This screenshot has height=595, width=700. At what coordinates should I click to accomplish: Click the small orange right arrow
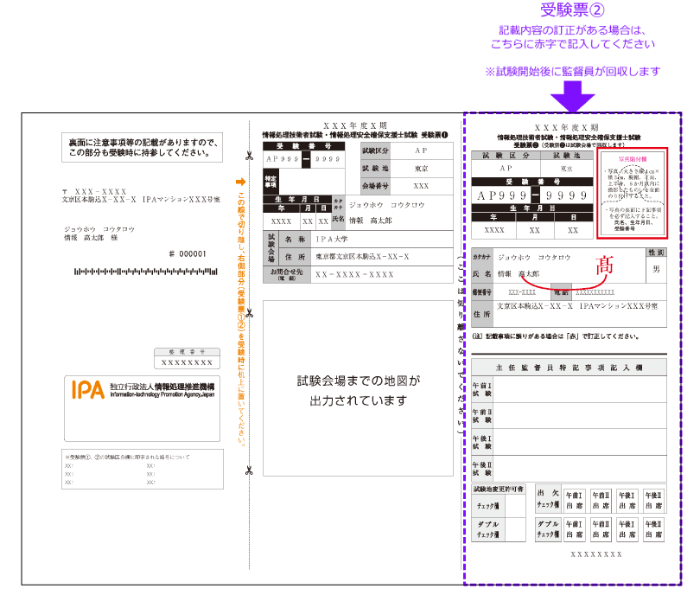pos(242,182)
